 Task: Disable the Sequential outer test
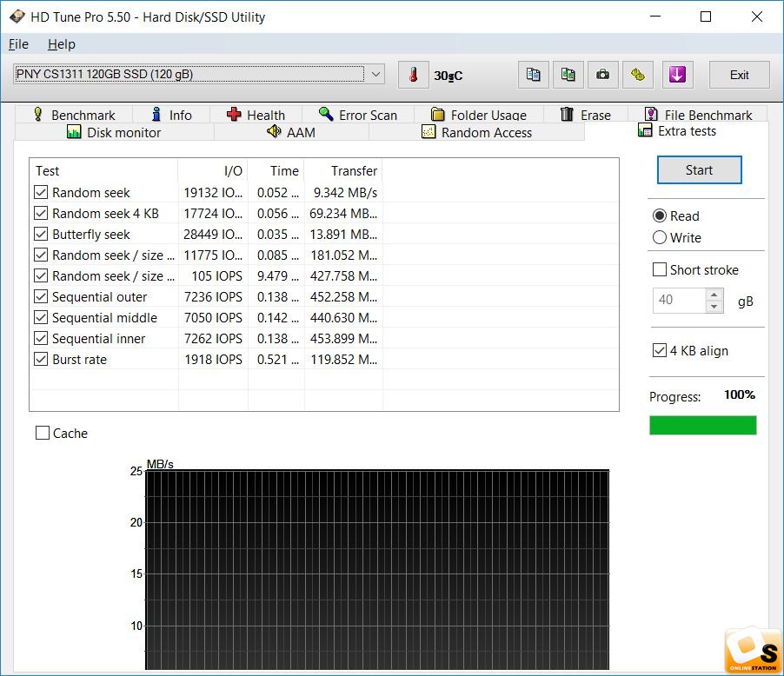pyautogui.click(x=41, y=297)
